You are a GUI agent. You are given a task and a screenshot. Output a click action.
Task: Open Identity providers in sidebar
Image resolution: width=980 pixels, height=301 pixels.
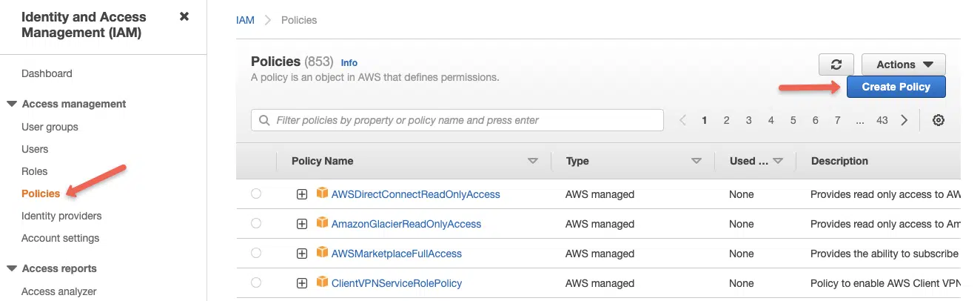point(61,216)
